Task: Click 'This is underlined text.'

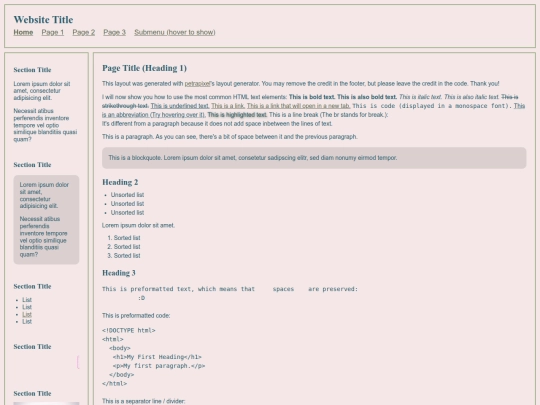Action: pyautogui.click(x=179, y=106)
